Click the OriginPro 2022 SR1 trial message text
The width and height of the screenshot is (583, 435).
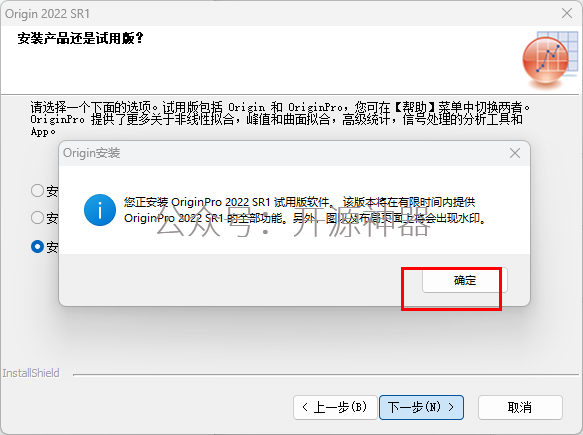pyautogui.click(x=305, y=210)
